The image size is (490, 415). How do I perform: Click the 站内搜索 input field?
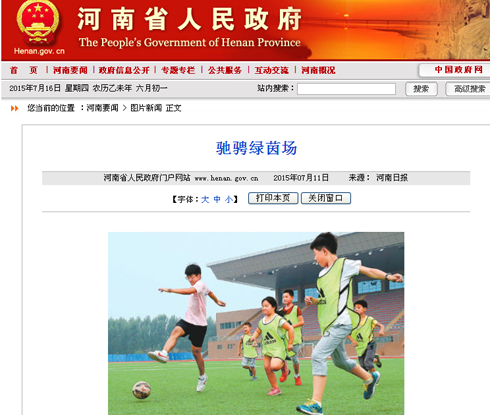346,89
